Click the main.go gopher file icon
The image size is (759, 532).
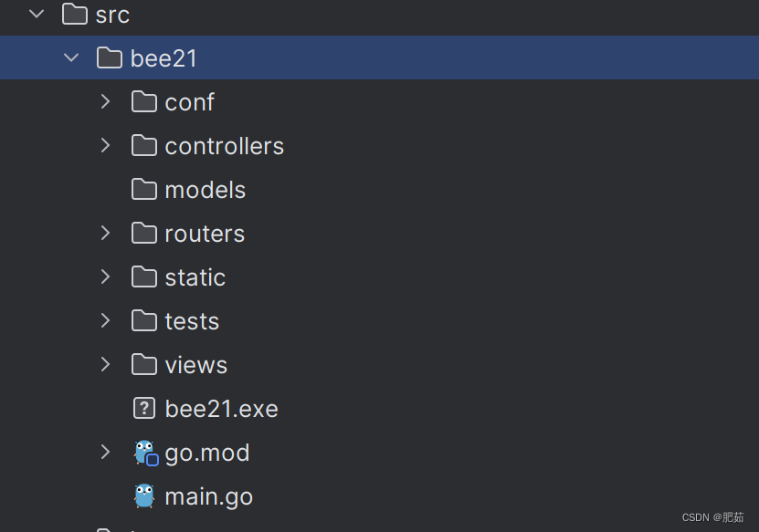[x=144, y=495]
